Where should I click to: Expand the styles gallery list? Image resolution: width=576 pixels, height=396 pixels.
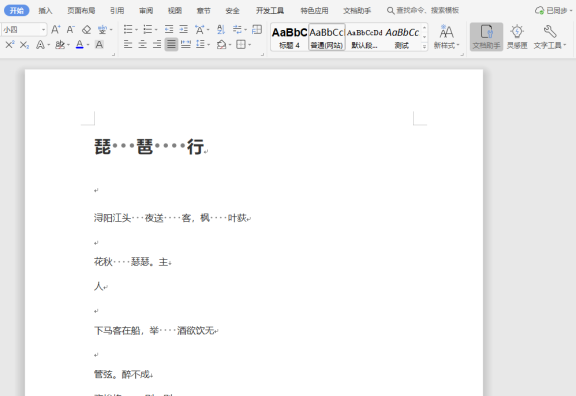tap(424, 46)
